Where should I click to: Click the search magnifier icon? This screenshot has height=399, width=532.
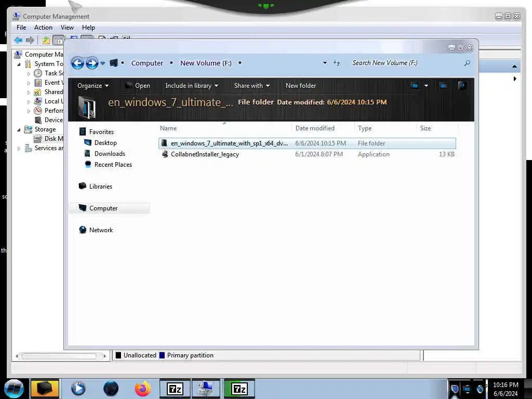(467, 63)
